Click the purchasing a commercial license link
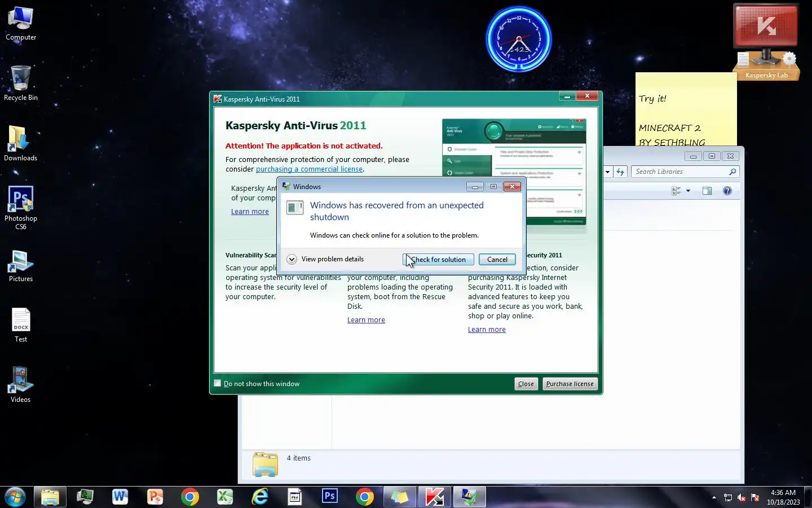Screen dimensions: 812x508 coord(309,169)
